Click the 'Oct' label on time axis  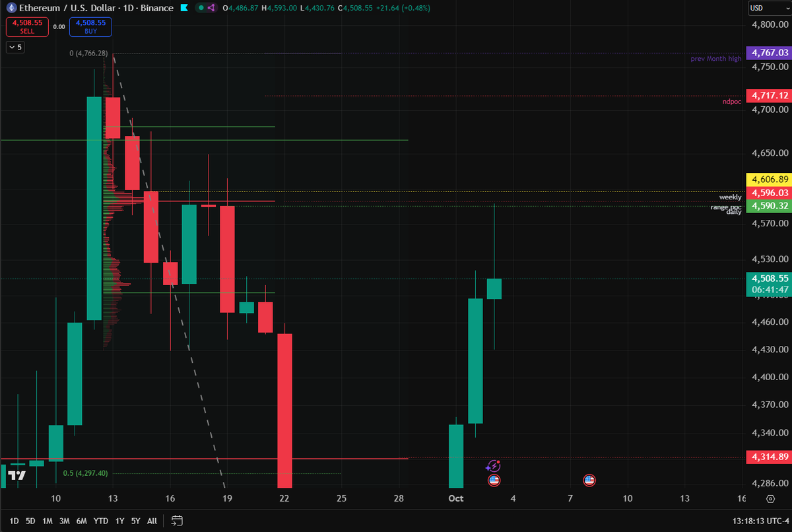tap(456, 499)
